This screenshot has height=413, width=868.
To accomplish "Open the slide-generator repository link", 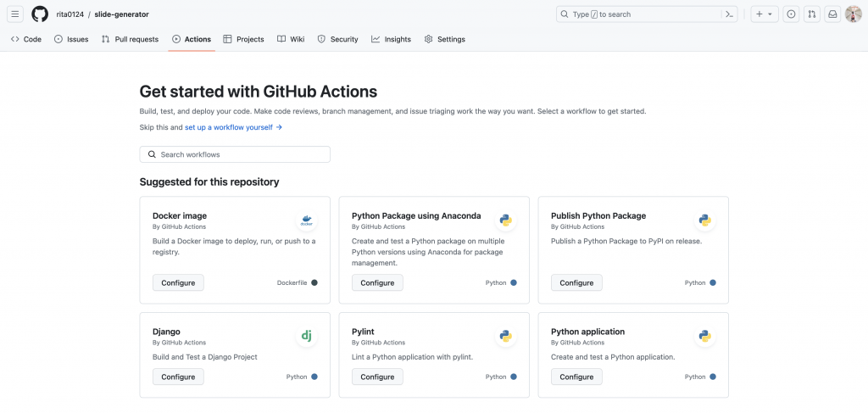I will pos(120,14).
